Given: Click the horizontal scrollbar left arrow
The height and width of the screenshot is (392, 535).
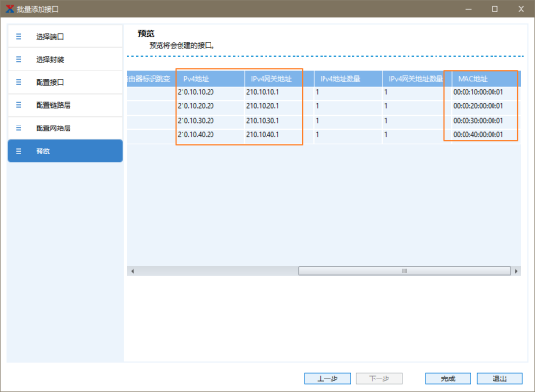Looking at the screenshot, I should (132, 271).
